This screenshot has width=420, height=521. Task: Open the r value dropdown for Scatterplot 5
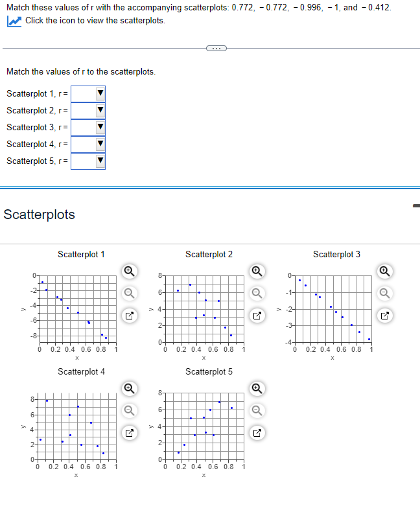(99, 161)
